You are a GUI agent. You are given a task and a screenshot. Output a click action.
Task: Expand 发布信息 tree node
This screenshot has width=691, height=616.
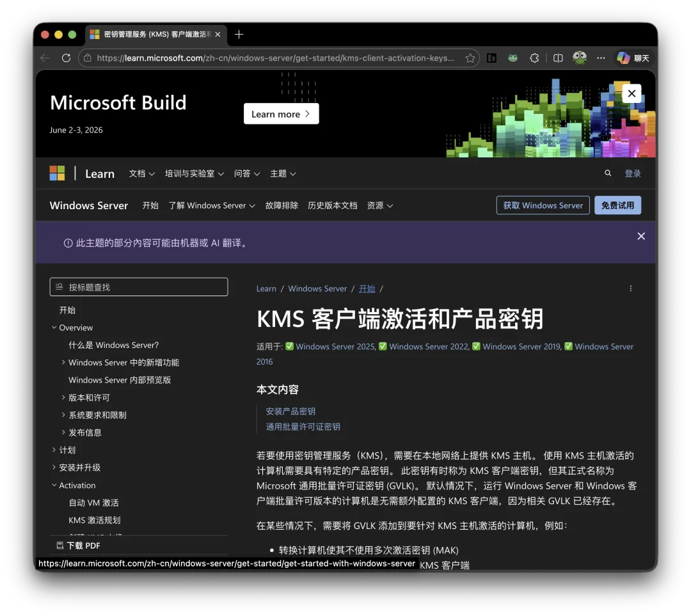tap(63, 432)
